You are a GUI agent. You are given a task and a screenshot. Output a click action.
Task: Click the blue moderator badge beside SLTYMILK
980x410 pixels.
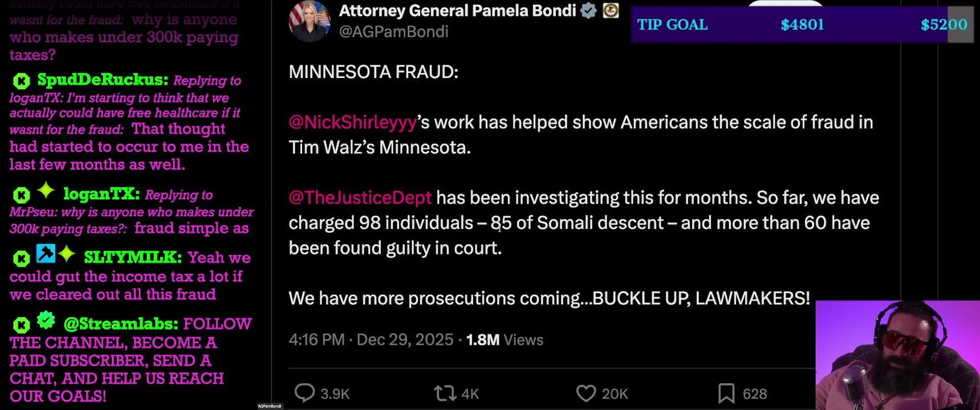coord(46,253)
